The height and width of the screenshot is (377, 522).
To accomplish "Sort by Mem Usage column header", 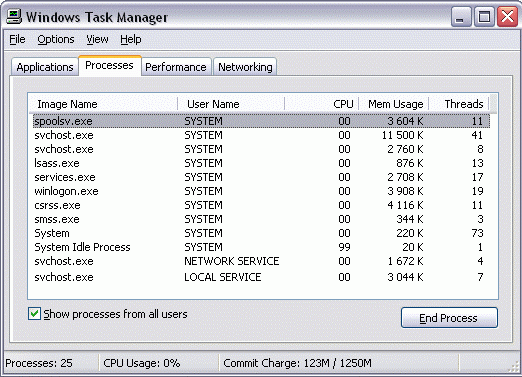I will 394,104.
